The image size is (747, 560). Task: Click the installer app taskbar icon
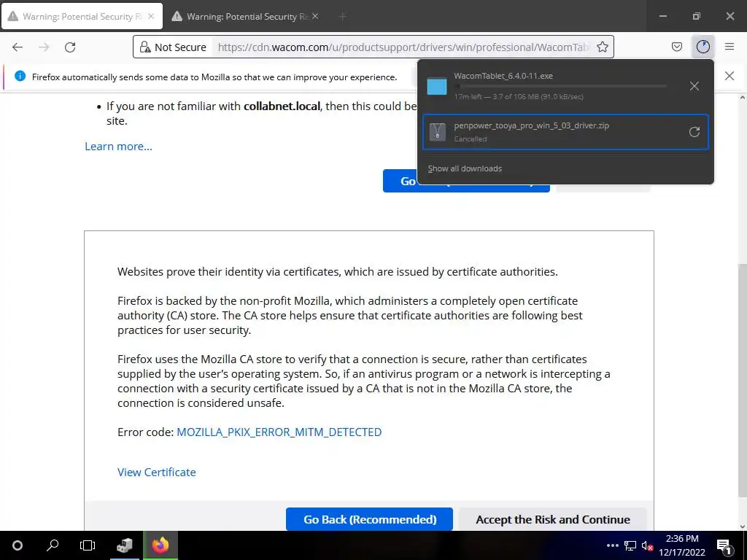tap(124, 545)
